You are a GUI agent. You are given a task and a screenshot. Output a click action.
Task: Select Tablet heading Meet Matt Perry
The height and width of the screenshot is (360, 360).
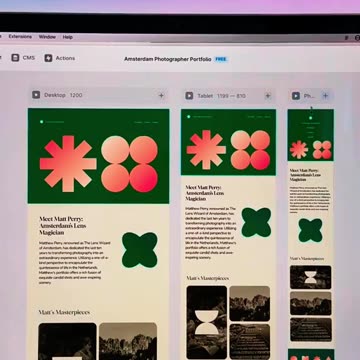pyautogui.click(x=205, y=193)
